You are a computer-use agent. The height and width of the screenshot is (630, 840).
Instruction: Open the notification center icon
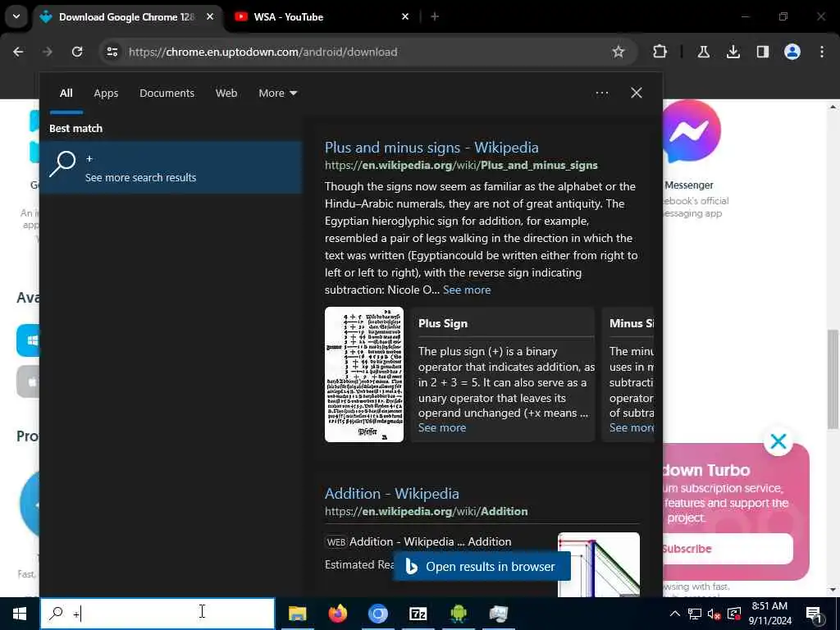point(814,614)
